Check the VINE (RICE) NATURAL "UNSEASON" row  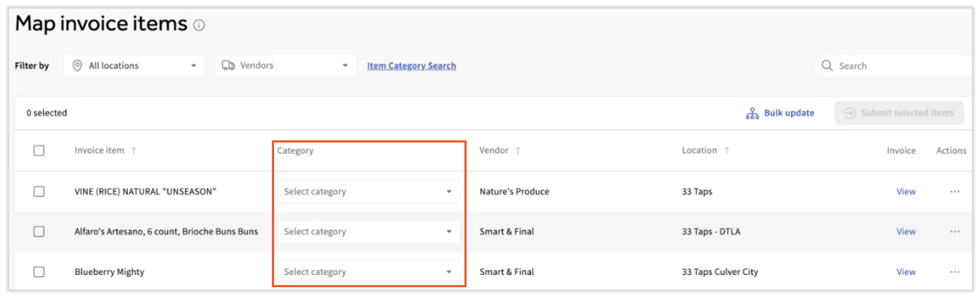[x=39, y=191]
